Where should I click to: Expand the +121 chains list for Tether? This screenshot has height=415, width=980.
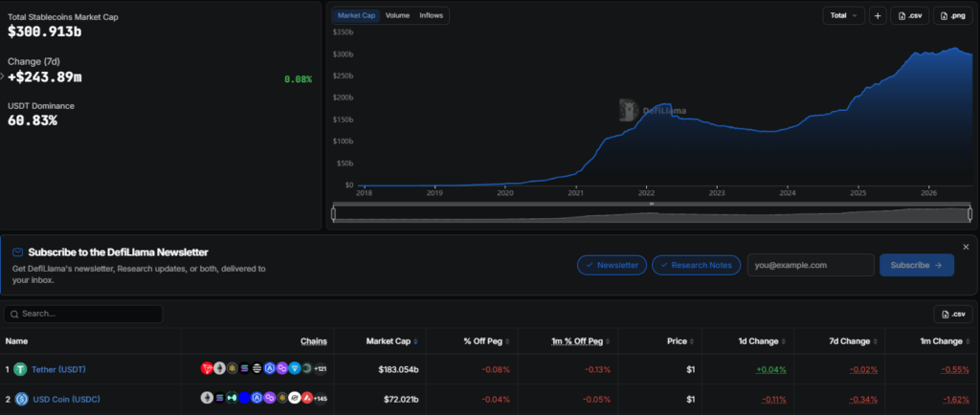coord(320,369)
